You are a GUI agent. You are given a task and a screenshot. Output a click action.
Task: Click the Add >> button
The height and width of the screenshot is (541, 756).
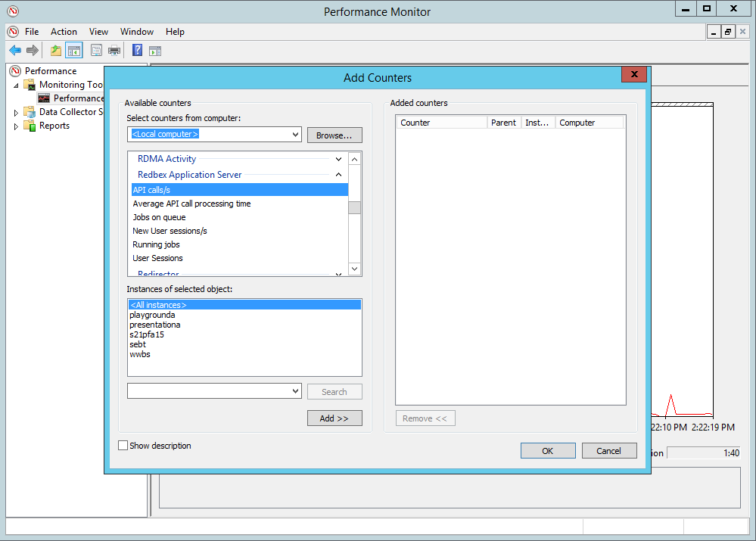pos(334,418)
